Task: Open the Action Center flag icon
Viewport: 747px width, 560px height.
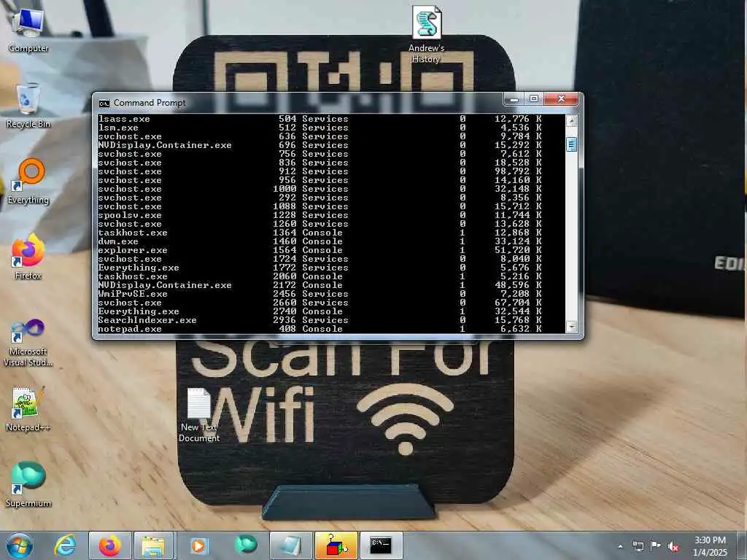Action: [656, 545]
